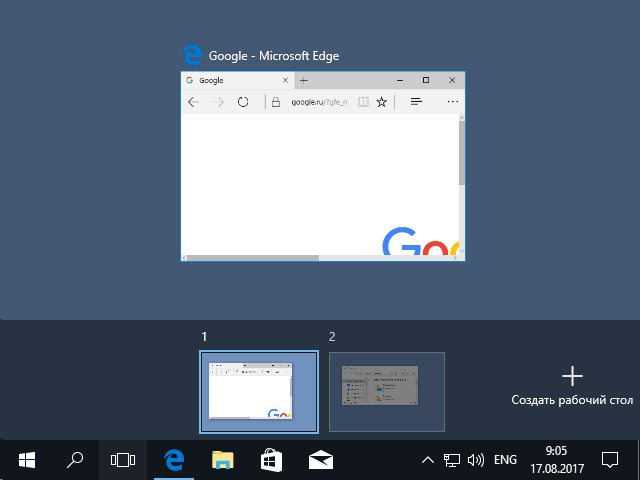Click the Edge logo beside the window title
Screen dimensions: 640x480
pos(192,55)
